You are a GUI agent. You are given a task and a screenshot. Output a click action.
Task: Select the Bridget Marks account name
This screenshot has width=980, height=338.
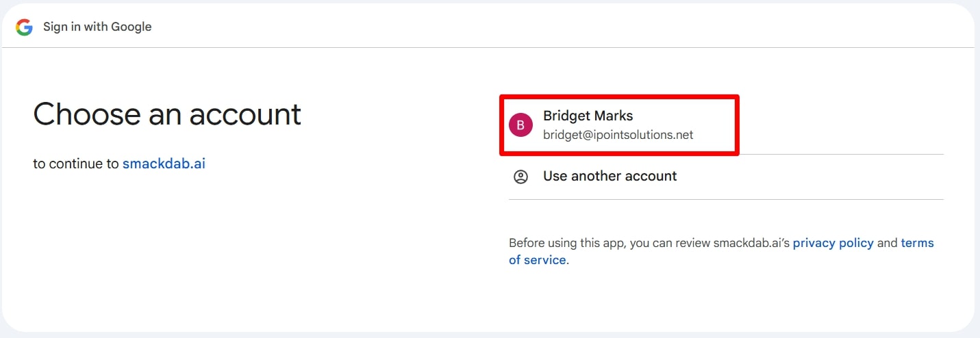[x=588, y=116]
